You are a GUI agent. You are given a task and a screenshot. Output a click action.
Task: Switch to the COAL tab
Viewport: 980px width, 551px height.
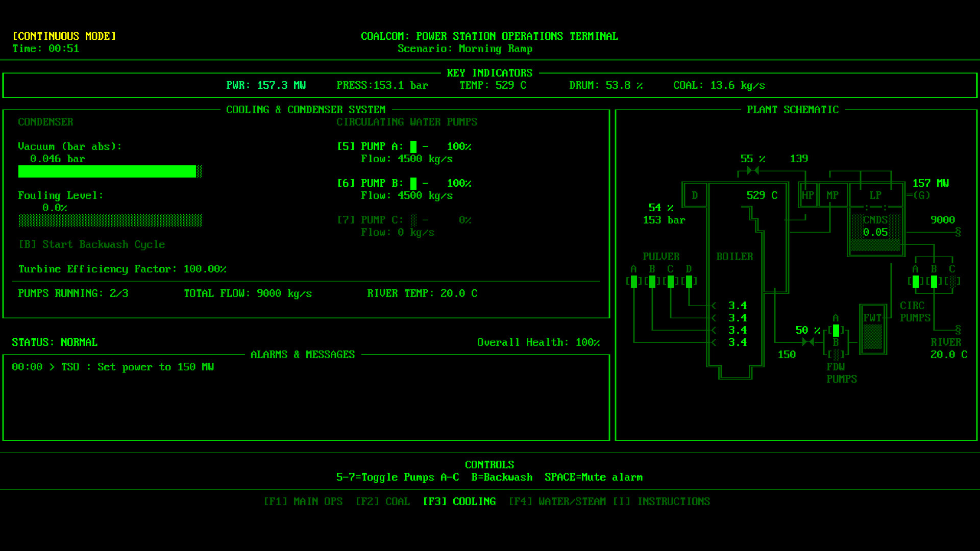(383, 502)
